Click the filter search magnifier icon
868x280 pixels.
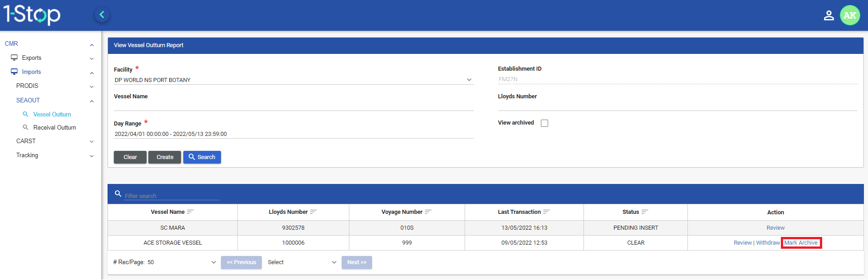pos(118,193)
